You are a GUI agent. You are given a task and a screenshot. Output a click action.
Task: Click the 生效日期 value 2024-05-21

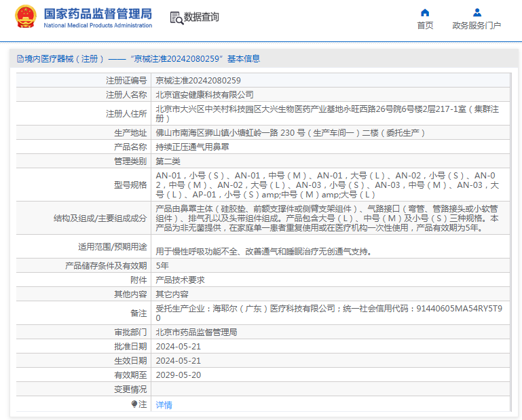tap(178, 361)
